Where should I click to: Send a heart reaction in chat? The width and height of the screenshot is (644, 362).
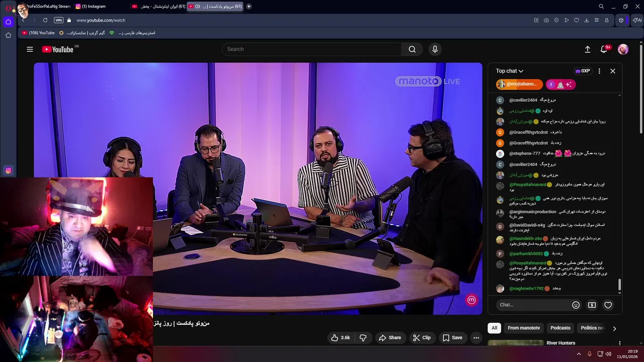(x=608, y=305)
